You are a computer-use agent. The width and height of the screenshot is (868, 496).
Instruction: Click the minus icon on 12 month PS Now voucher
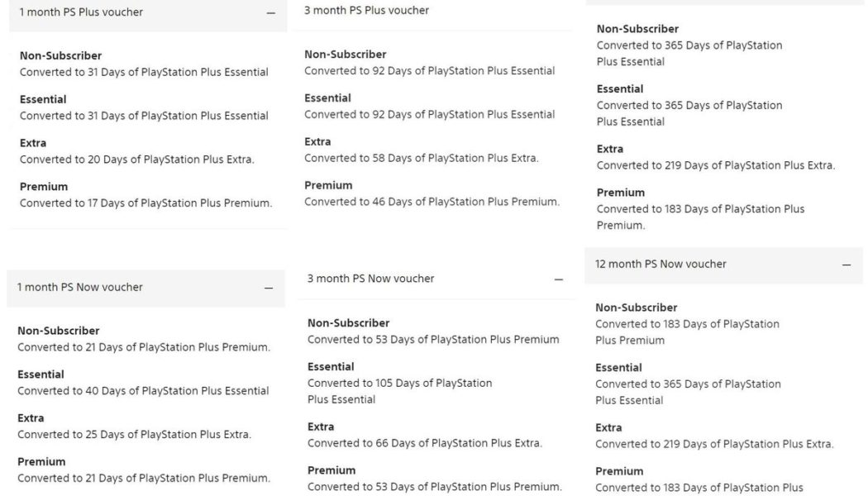coord(846,264)
